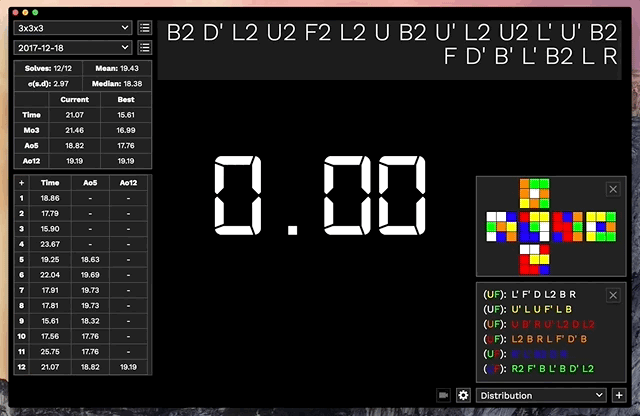Close the cube scramble preview panel
The image size is (640, 416).
(613, 189)
